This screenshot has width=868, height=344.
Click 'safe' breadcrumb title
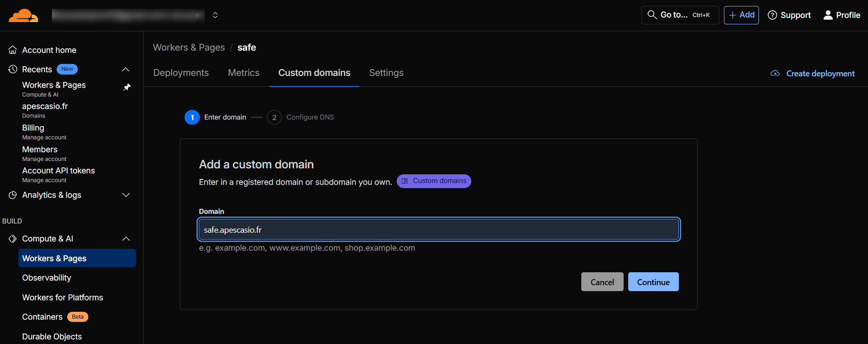(x=247, y=47)
